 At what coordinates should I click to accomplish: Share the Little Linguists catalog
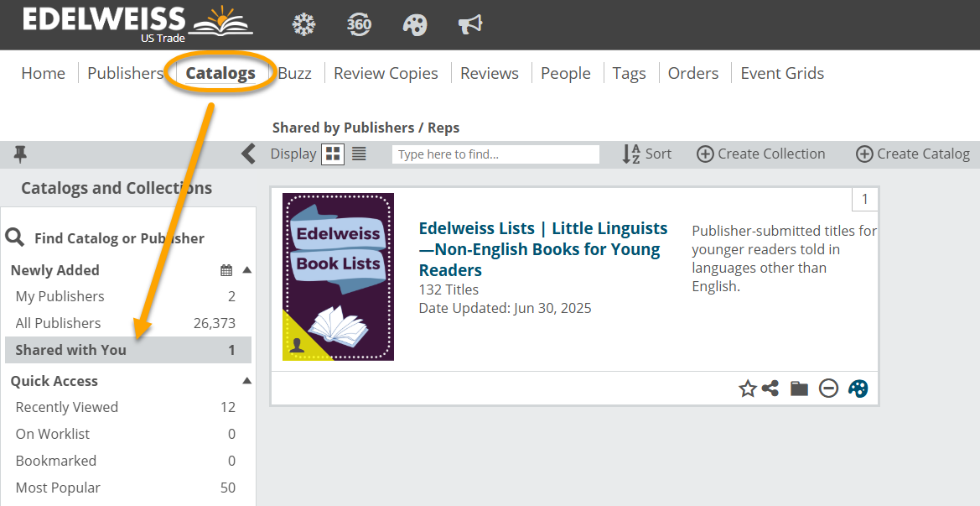pos(770,389)
